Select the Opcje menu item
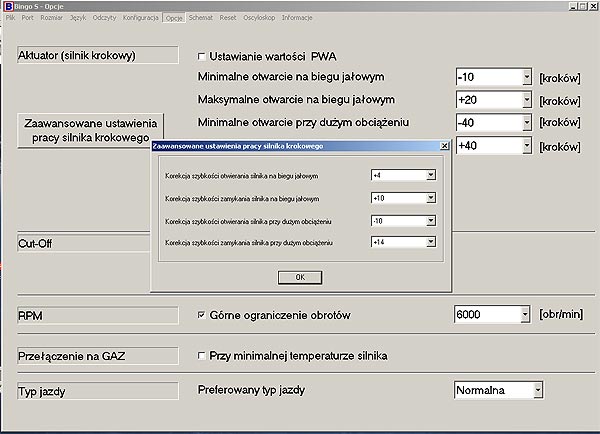This screenshot has height=434, width=600. [174, 18]
